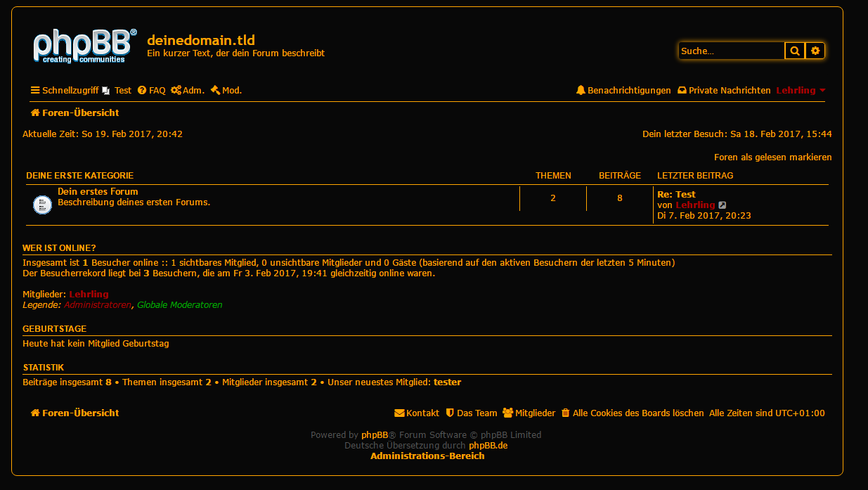The width and height of the screenshot is (868, 490).
Task: Open the Kontakt envelope link
Action: click(x=417, y=413)
